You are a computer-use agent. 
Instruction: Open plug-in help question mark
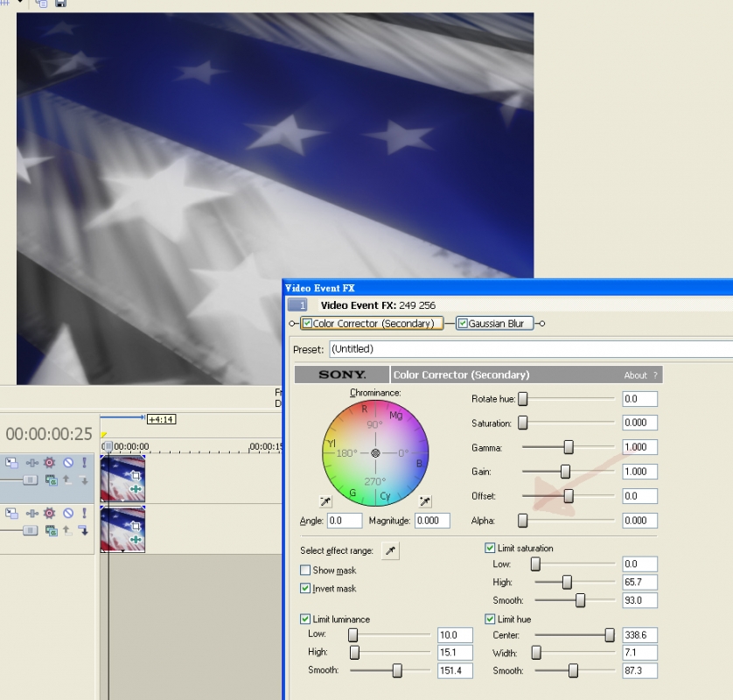pos(655,375)
